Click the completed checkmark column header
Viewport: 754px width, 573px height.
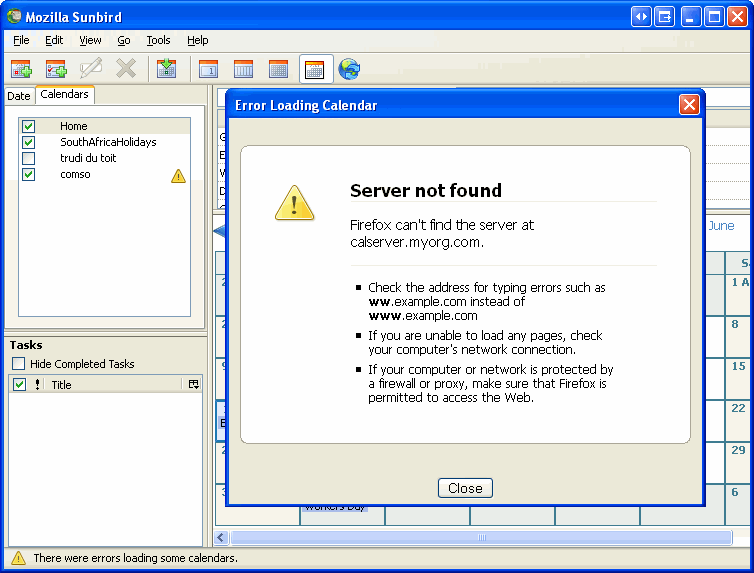tap(19, 385)
